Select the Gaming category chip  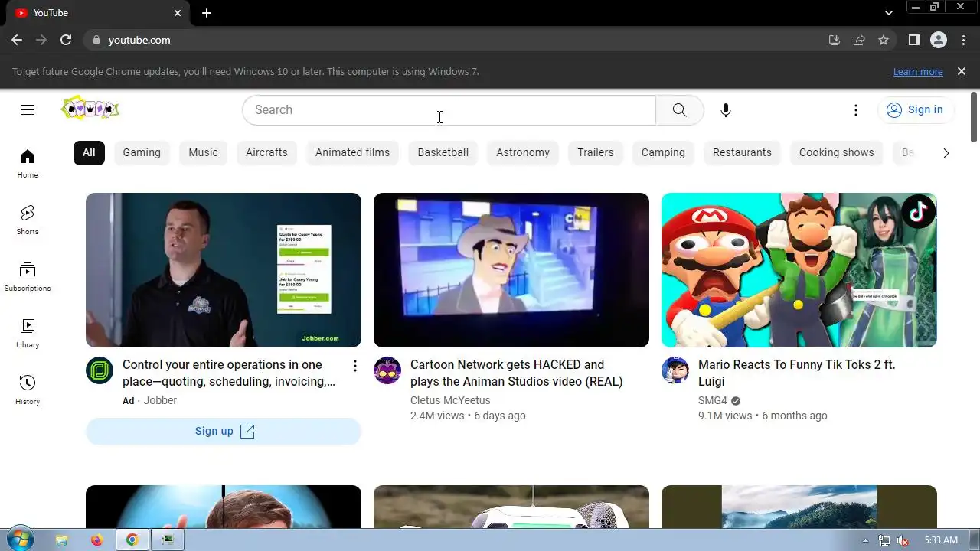click(x=142, y=152)
